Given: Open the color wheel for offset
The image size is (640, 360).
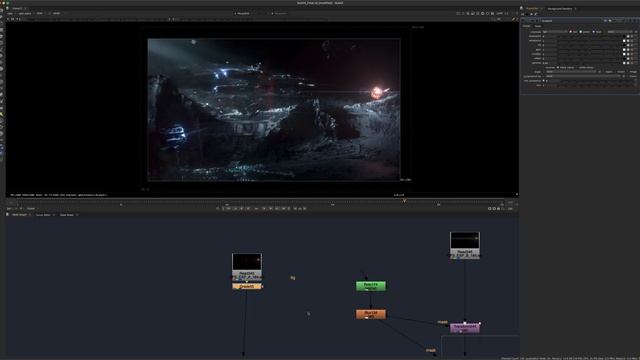Looking at the screenshot, I should [x=628, y=59].
